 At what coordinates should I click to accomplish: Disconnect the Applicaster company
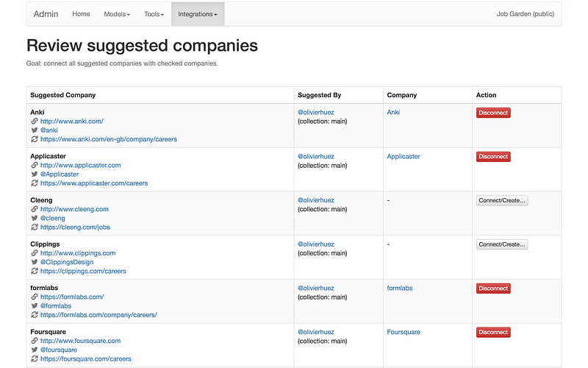click(x=493, y=157)
